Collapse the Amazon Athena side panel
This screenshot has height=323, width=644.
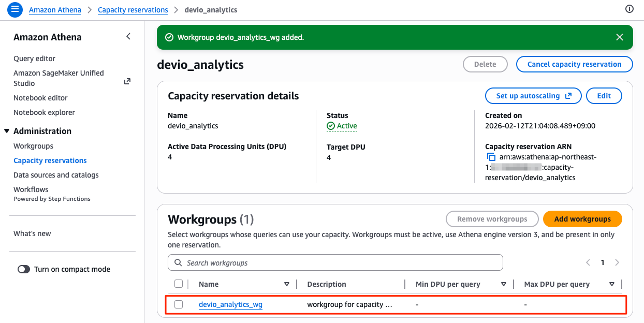128,36
